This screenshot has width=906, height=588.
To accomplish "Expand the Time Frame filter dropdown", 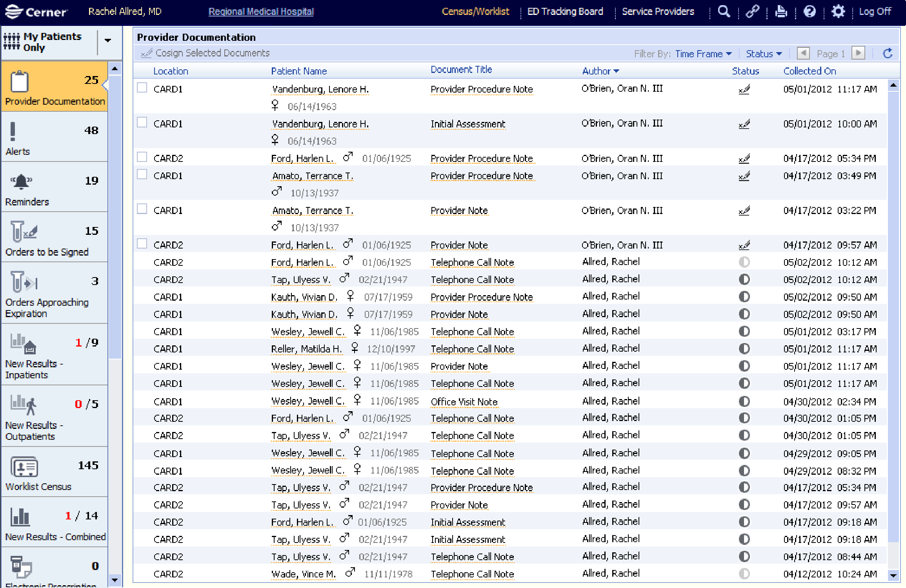I will click(x=703, y=54).
